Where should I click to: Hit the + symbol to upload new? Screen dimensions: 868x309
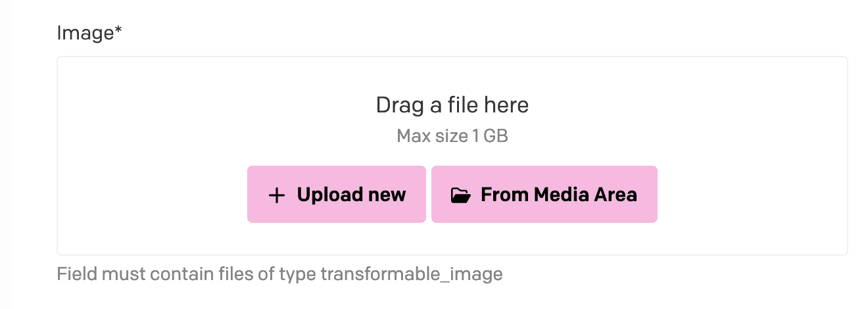coord(277,195)
